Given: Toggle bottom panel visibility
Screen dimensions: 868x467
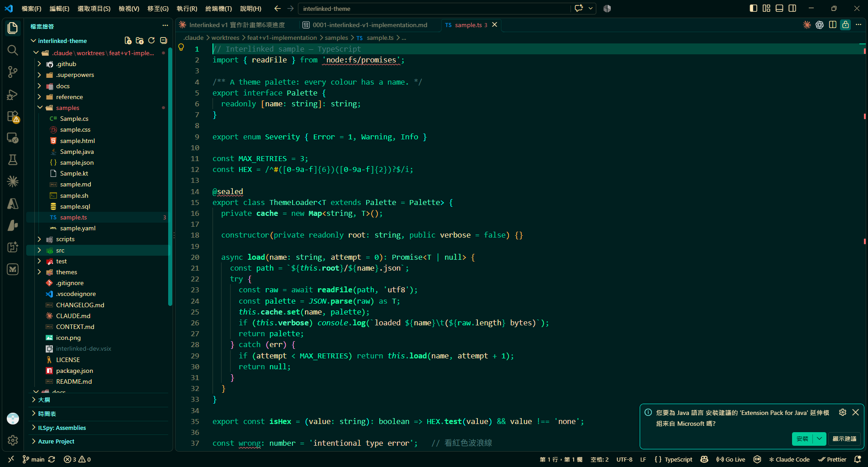Looking at the screenshot, I should click(779, 9).
